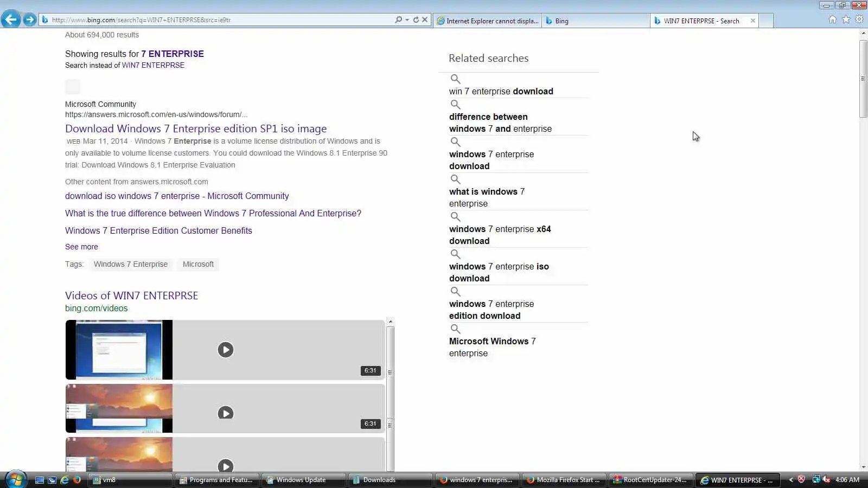Search instead for 'WIN7 ENTERPRSE'
Screen dimensions: 868x488
click(x=153, y=65)
